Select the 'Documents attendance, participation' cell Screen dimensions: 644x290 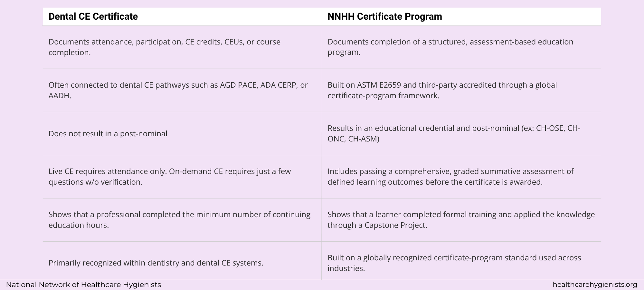[x=182, y=47]
